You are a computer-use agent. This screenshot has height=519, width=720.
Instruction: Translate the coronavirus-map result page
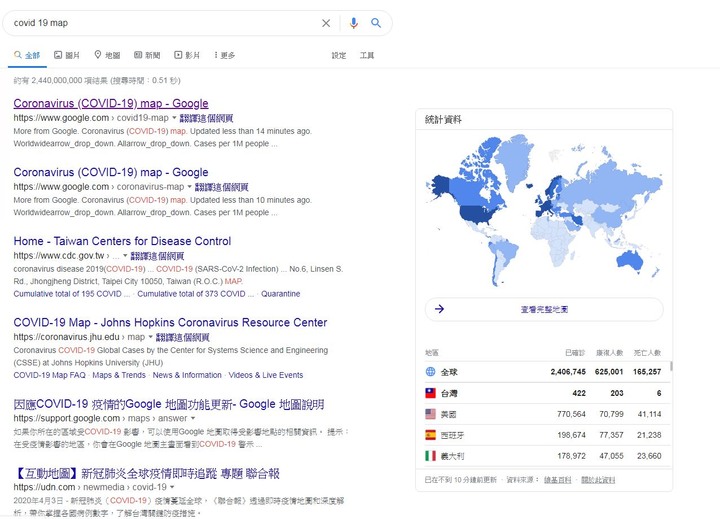tap(221, 187)
